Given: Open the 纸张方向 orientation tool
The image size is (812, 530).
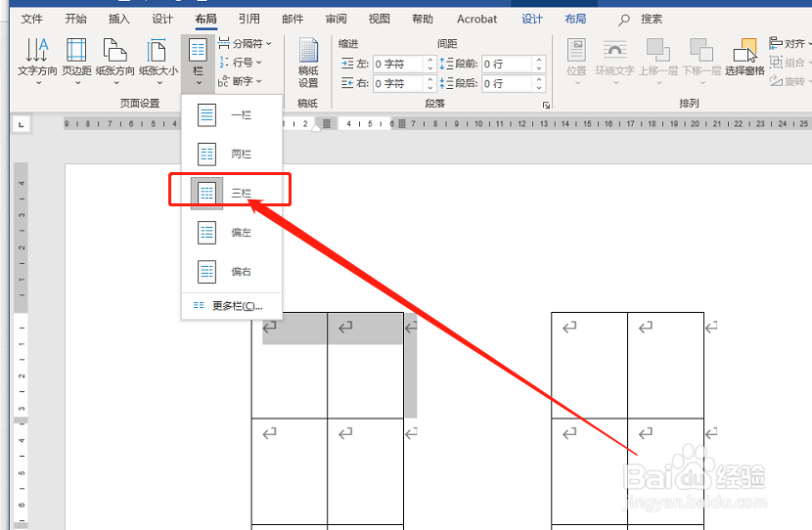Looking at the screenshot, I should coord(115,61).
